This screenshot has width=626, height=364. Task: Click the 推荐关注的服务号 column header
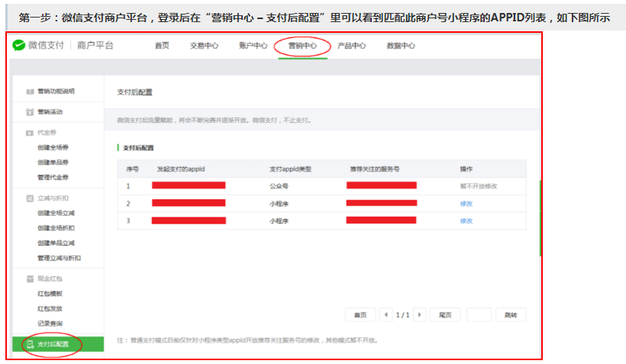375,169
